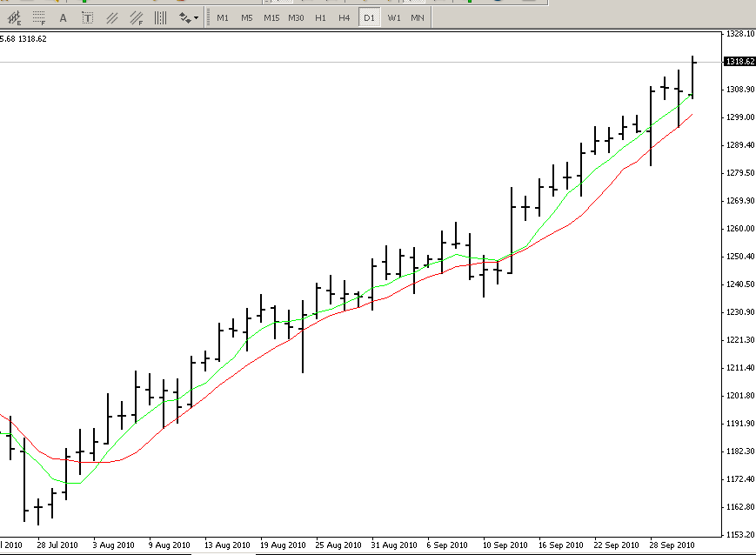
Task: Toggle the active D1 daily timeframe
Action: 369,18
